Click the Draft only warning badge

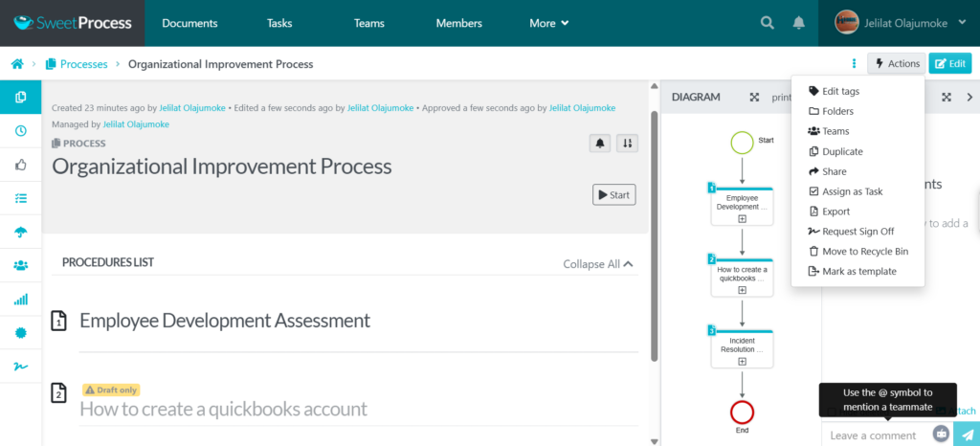tap(111, 390)
